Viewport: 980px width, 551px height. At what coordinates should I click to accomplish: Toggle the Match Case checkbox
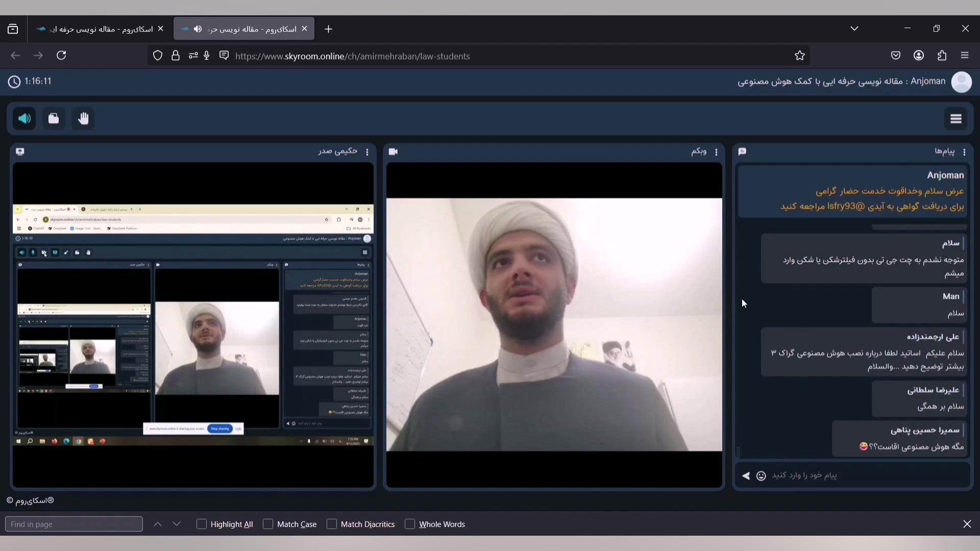pyautogui.click(x=268, y=524)
